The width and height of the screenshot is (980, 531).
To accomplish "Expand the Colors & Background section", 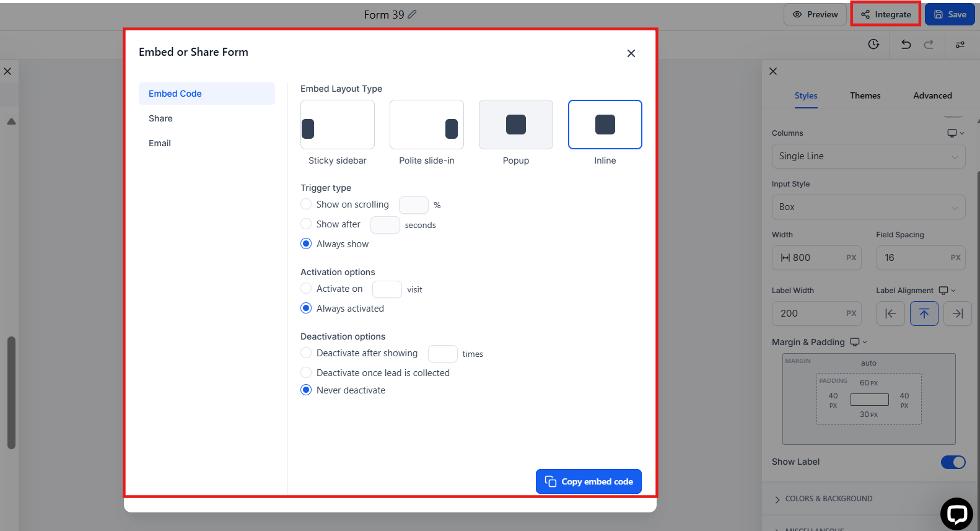I will (828, 499).
